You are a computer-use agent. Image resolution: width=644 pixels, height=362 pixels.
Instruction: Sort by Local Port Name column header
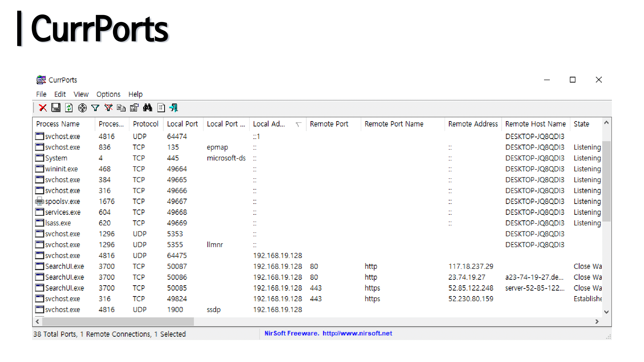pos(226,124)
